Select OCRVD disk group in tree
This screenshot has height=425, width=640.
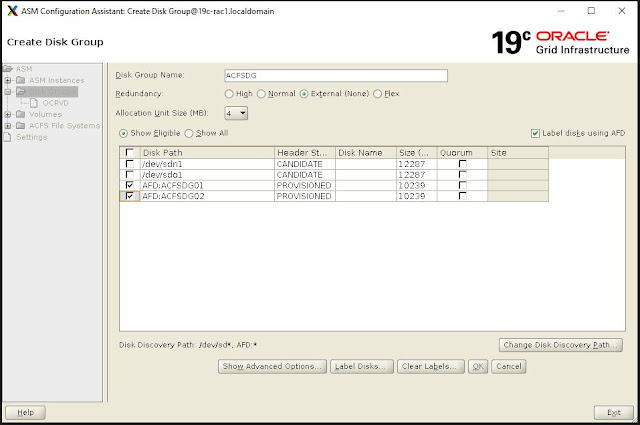56,103
